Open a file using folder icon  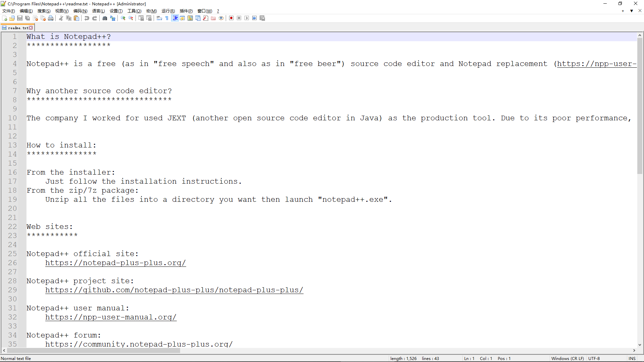(x=12, y=18)
